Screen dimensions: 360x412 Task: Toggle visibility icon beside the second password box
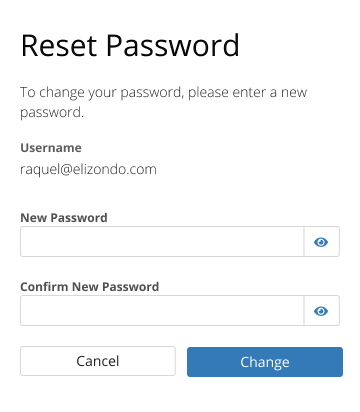coord(322,311)
